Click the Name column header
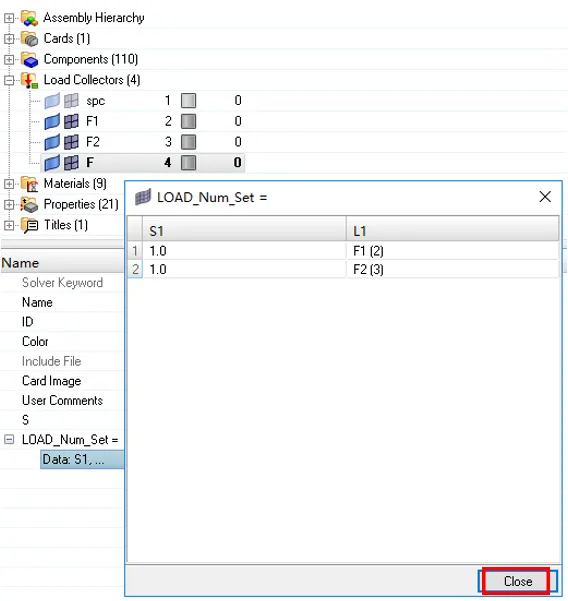 pyautogui.click(x=62, y=263)
